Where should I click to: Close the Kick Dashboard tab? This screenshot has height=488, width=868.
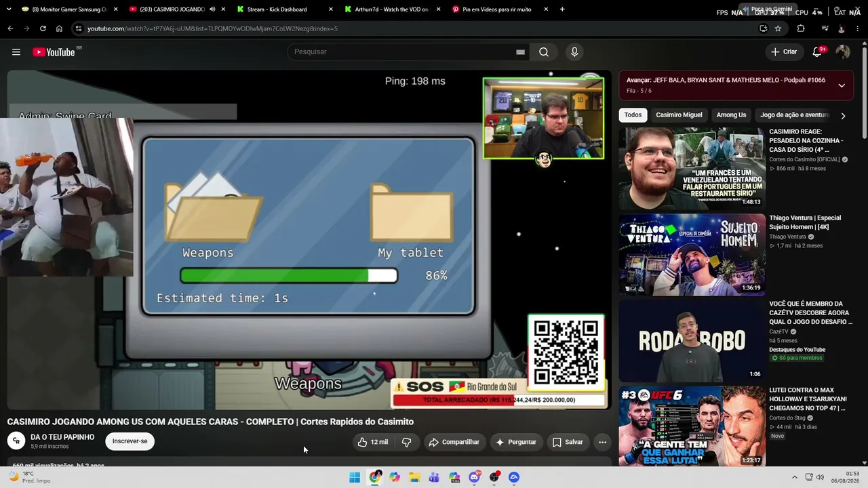tap(331, 9)
